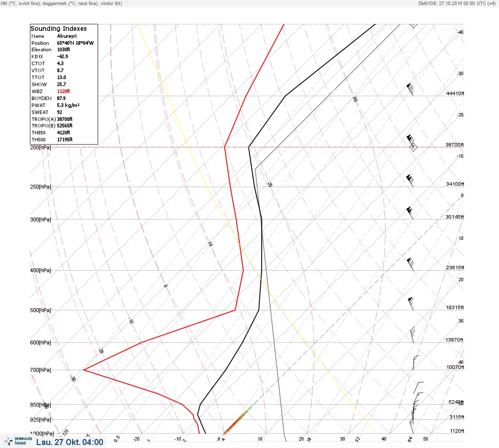Image resolution: width=499 pixels, height=448 pixels.
Task: Click the 10070ft altitude label
Action: tap(455, 367)
